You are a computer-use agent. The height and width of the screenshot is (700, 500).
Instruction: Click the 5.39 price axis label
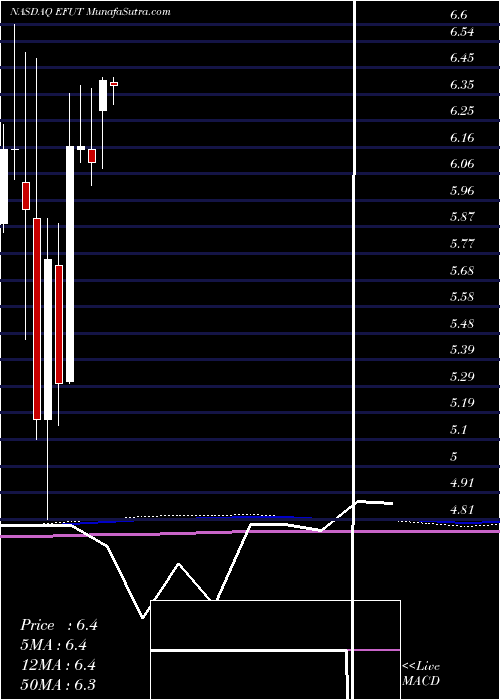pos(462,350)
